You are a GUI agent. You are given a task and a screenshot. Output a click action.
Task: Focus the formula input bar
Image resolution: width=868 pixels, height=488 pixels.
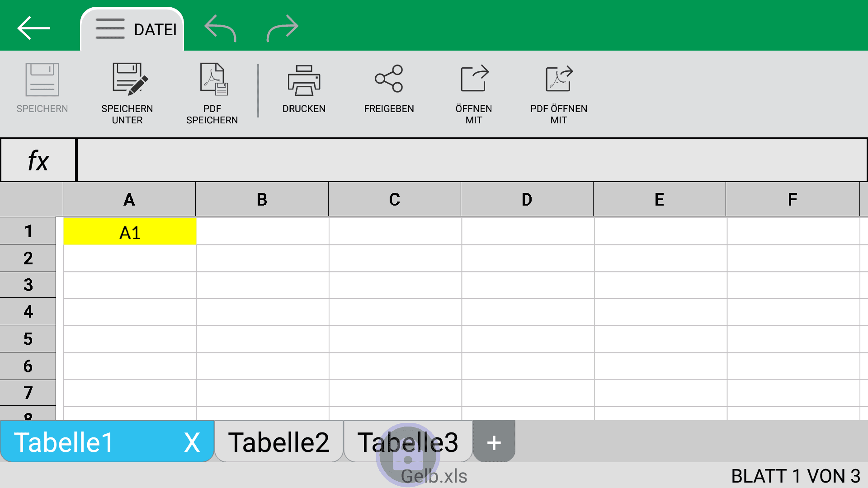472,160
